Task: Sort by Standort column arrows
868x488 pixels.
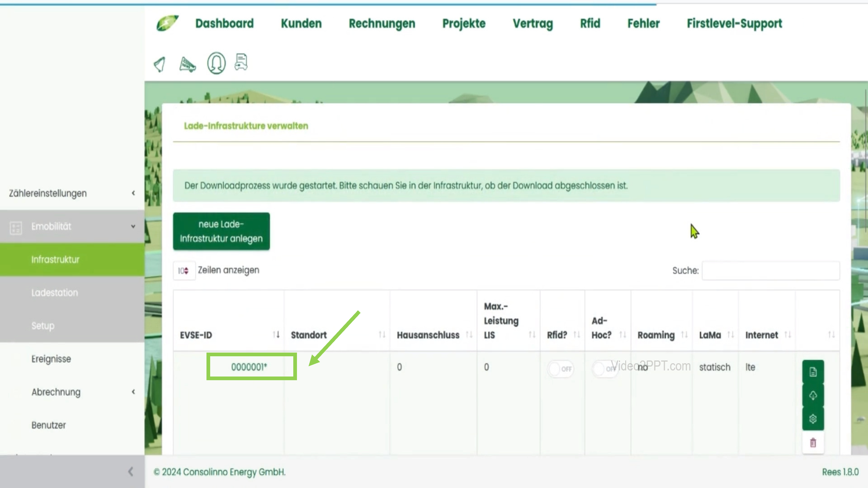Action: (x=382, y=335)
